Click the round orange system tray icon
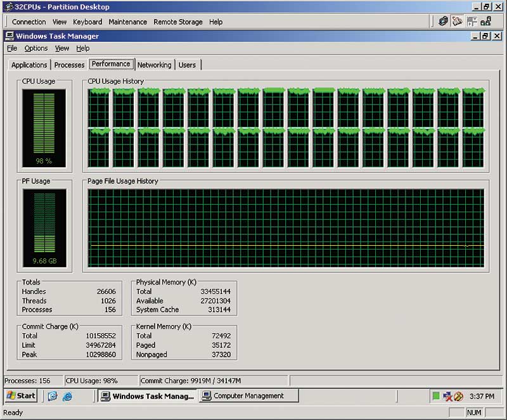The image size is (507, 420). pyautogui.click(x=458, y=396)
